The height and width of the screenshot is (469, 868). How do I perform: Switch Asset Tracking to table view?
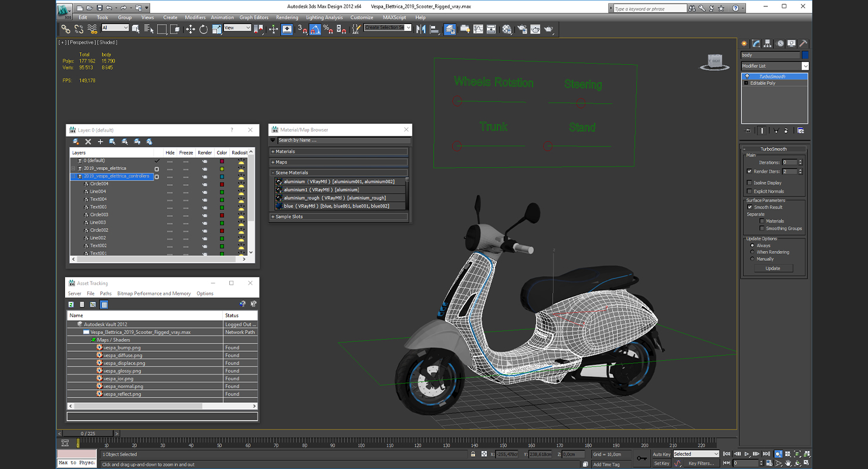pyautogui.click(x=104, y=304)
